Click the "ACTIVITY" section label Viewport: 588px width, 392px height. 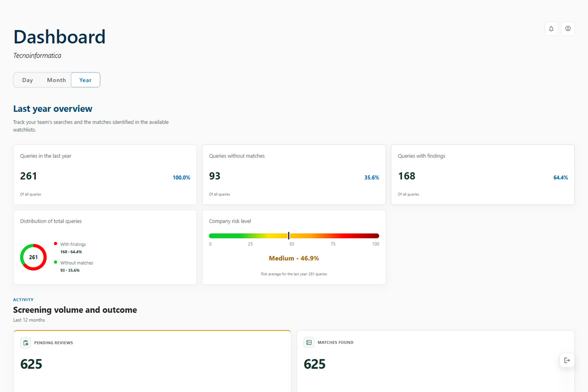pyautogui.click(x=24, y=299)
